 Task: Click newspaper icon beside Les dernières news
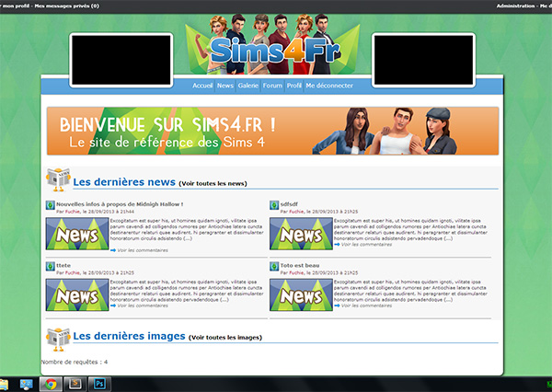click(x=58, y=179)
